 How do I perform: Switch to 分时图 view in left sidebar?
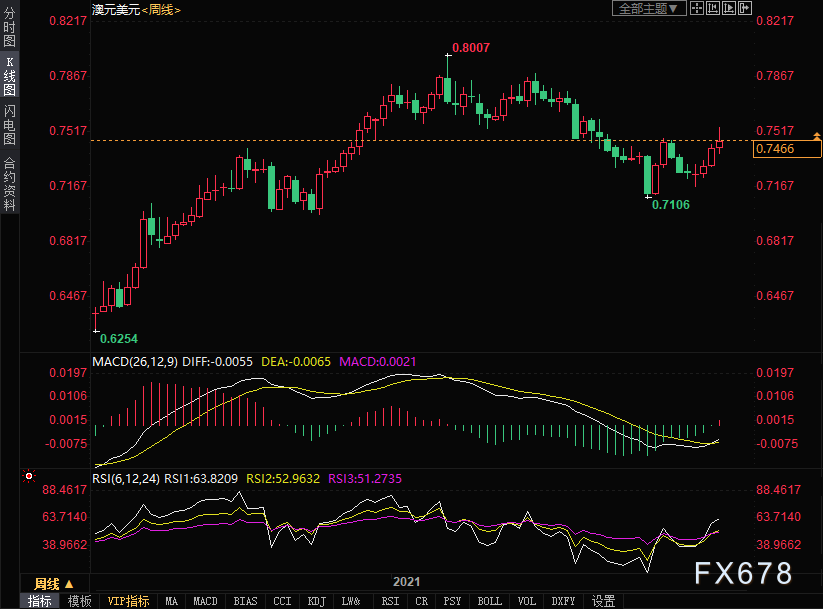coord(9,30)
